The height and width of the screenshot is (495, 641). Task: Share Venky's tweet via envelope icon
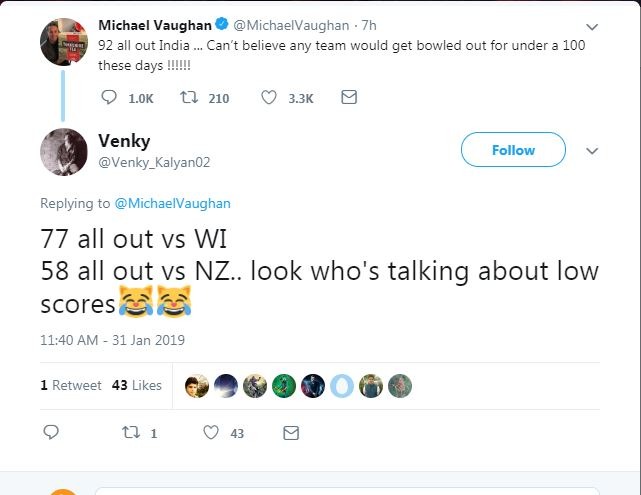click(291, 433)
